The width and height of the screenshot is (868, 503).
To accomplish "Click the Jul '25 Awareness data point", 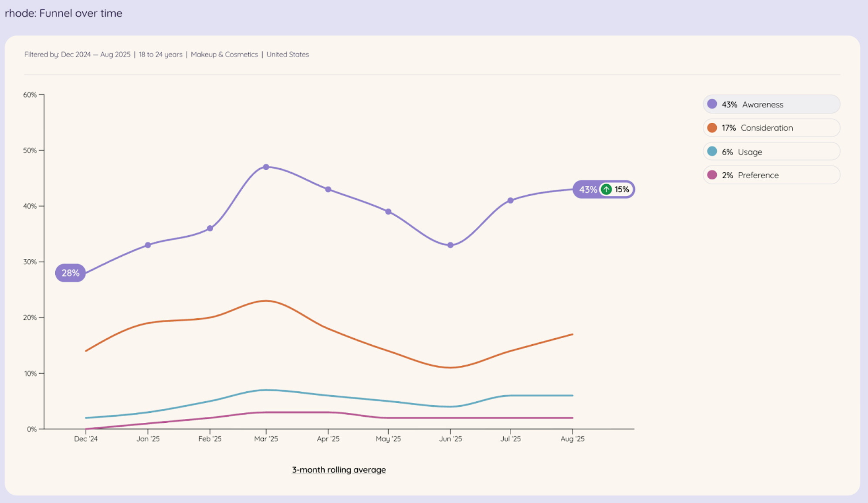I will (x=510, y=201).
